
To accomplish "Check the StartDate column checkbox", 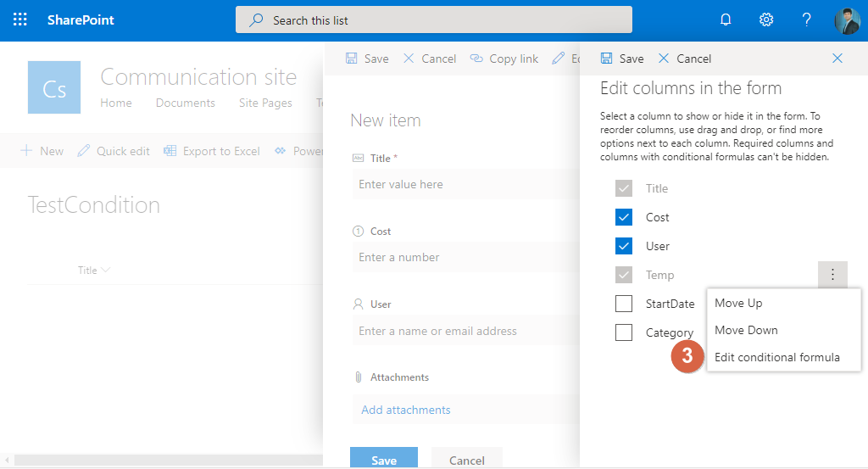I will tap(624, 304).
